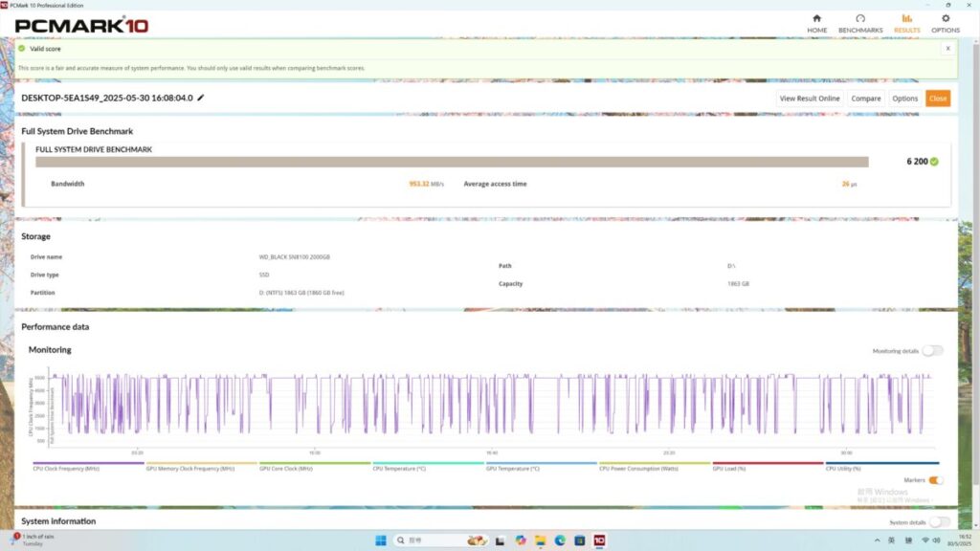Click the result name DESKTOP-5EA1549_2025-05-30 16:08:04.0
This screenshot has width=980, height=551.
(x=107, y=99)
